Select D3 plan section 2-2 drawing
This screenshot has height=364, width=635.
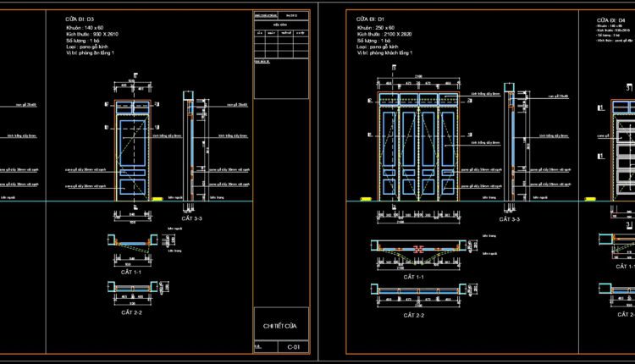(132, 287)
